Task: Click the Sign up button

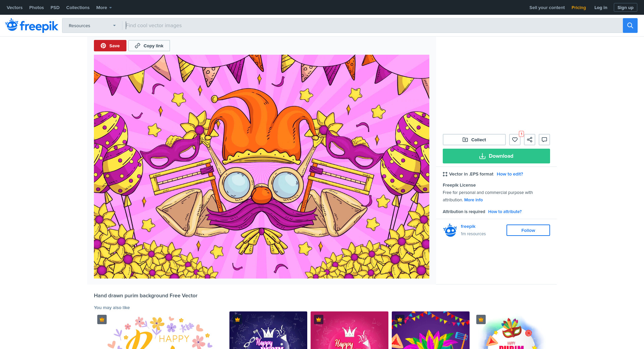Action: (x=626, y=7)
